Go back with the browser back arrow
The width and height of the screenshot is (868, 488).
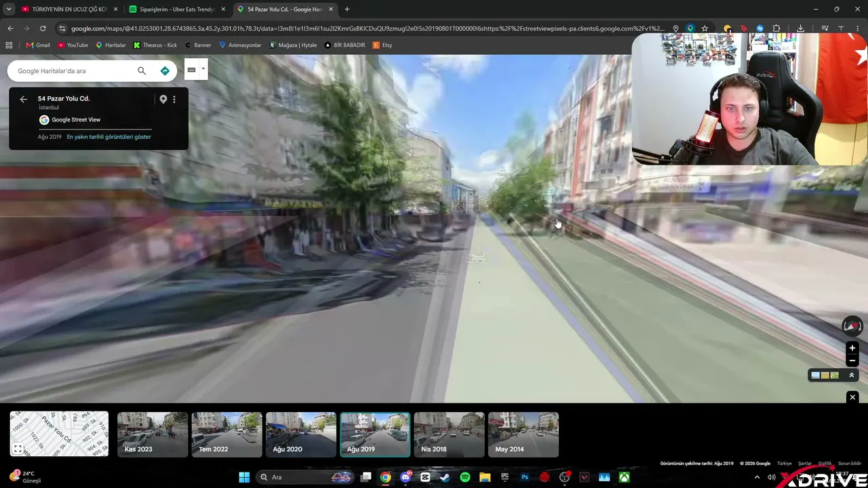point(10,28)
